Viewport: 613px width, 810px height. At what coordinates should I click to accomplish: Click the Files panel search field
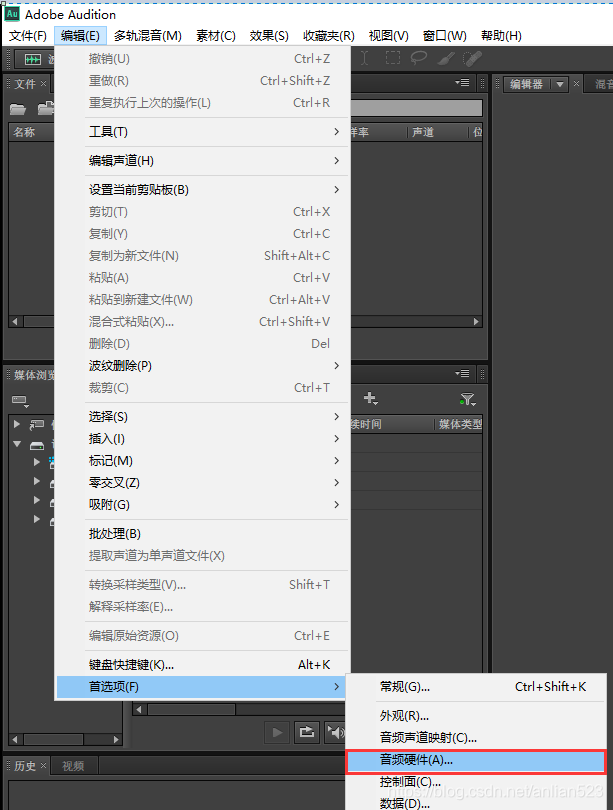[416, 108]
